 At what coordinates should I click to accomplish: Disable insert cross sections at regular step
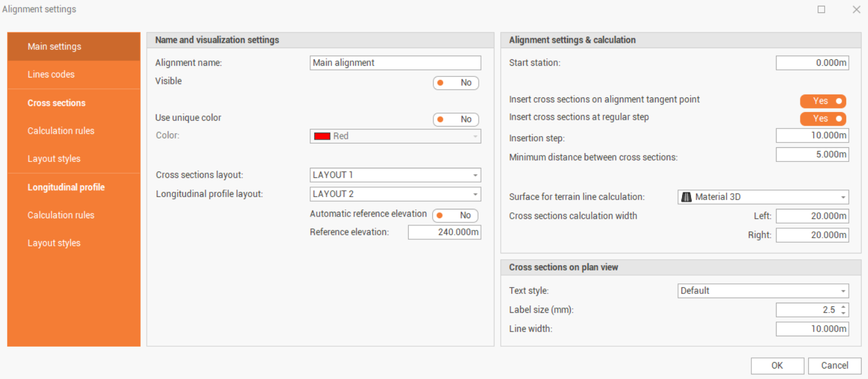click(x=823, y=119)
